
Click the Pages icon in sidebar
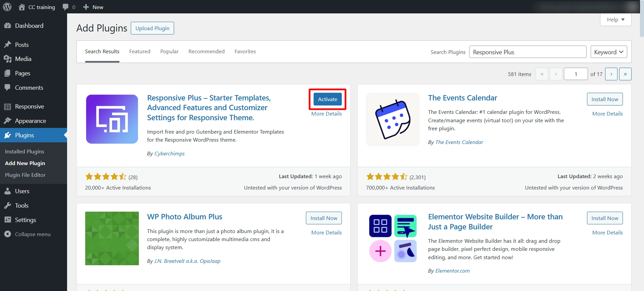7,73
